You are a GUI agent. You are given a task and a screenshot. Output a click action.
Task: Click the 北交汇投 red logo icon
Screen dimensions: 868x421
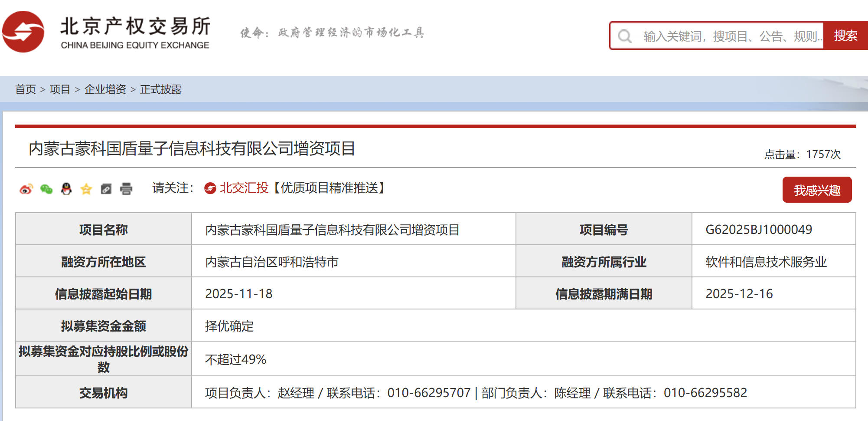click(x=210, y=188)
